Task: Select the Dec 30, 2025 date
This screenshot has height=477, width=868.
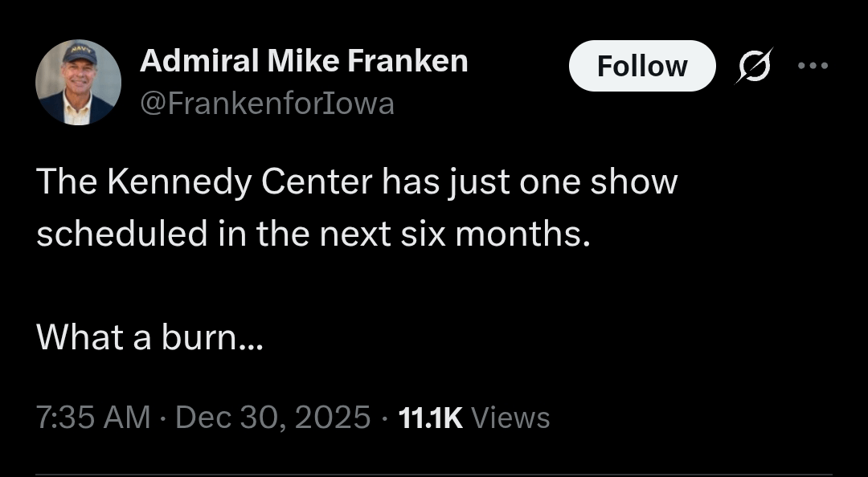Action: click(272, 418)
